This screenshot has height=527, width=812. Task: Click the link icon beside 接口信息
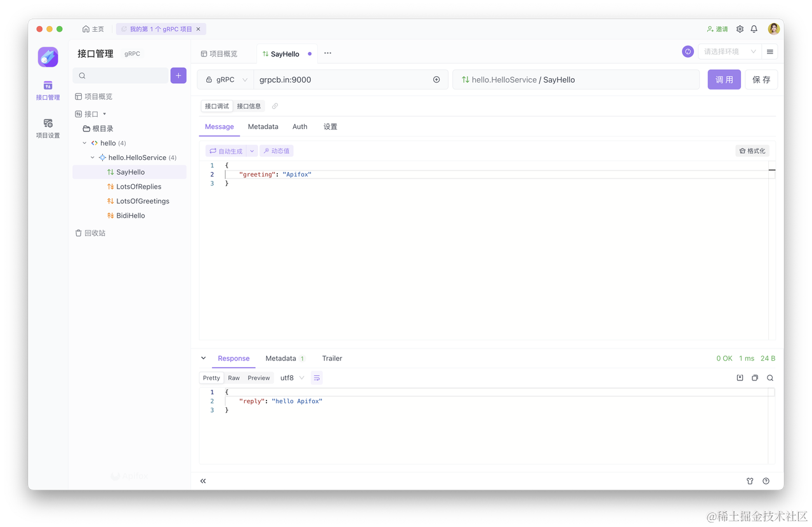click(275, 106)
